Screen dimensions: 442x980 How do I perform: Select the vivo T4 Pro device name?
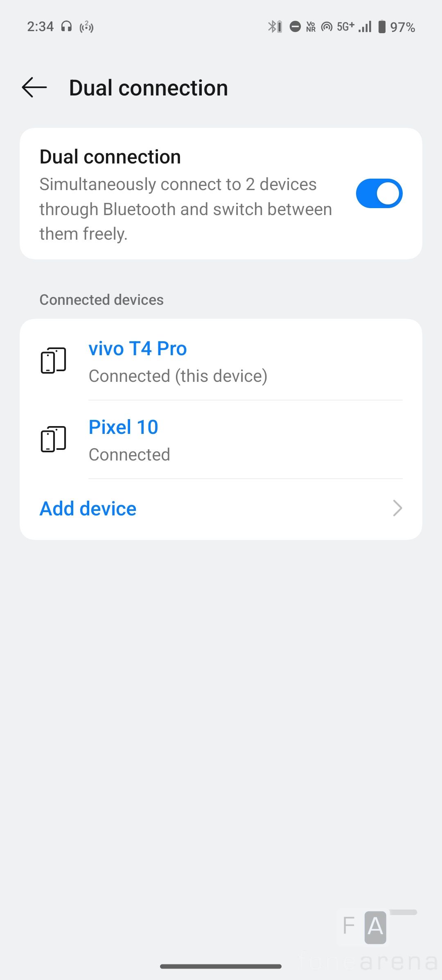point(138,349)
